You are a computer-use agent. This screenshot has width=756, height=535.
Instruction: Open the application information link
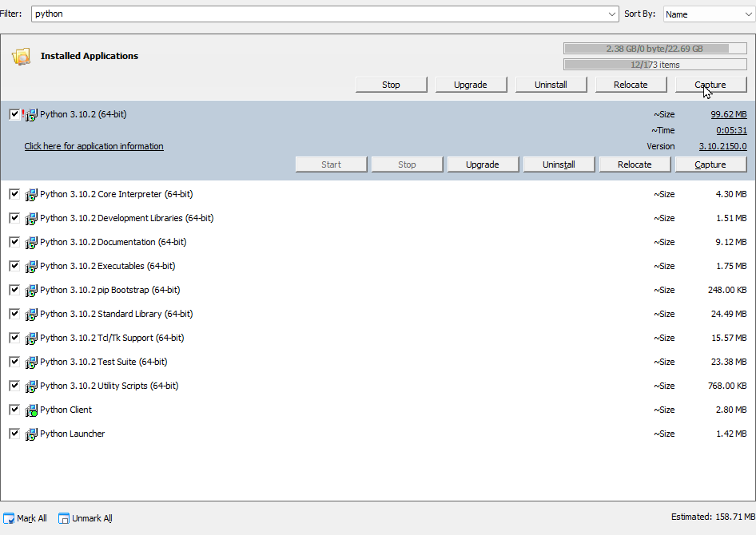pyautogui.click(x=94, y=146)
